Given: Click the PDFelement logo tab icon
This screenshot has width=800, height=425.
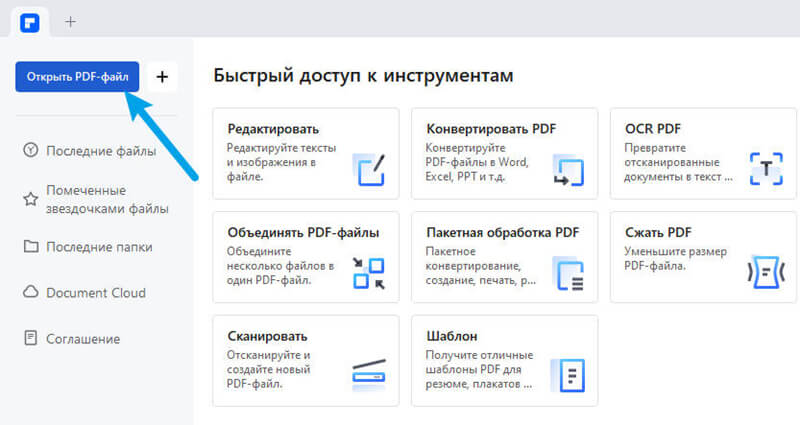Looking at the screenshot, I should click(x=29, y=20).
